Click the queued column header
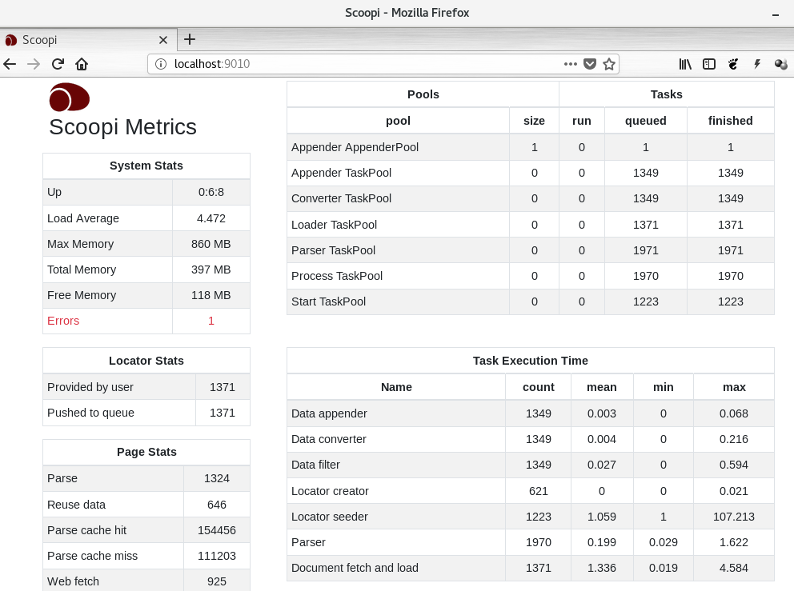Viewport: 794px width, 591px height. [x=646, y=121]
